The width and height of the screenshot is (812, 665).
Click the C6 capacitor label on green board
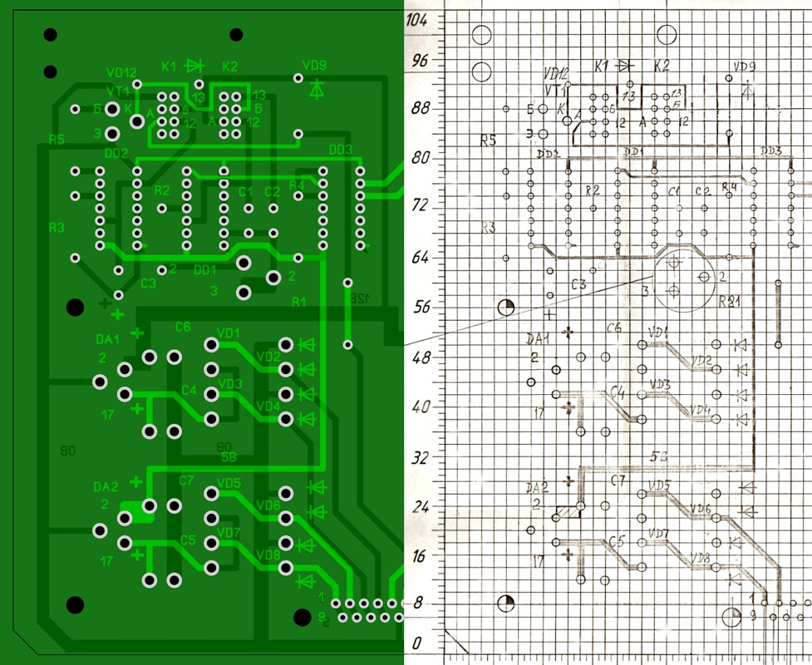pyautogui.click(x=183, y=328)
